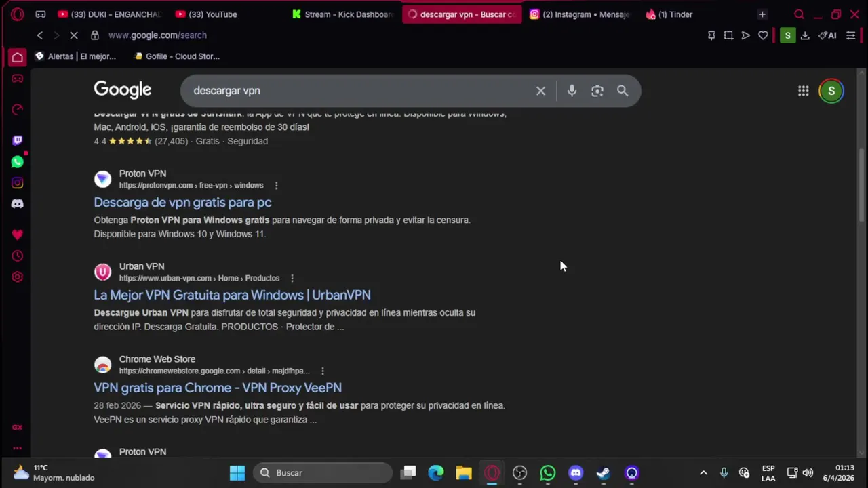This screenshot has height=488, width=868.
Task: Open more options for protonvpn.com free-vpn result
Action: [x=276, y=186]
